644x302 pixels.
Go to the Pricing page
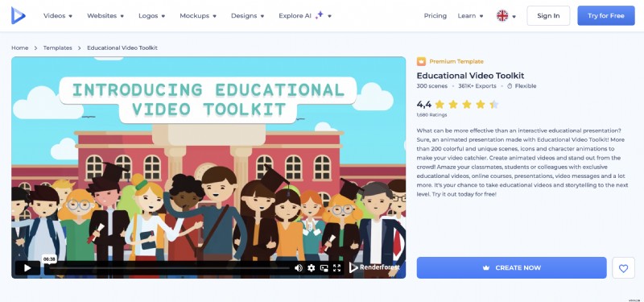tap(435, 15)
